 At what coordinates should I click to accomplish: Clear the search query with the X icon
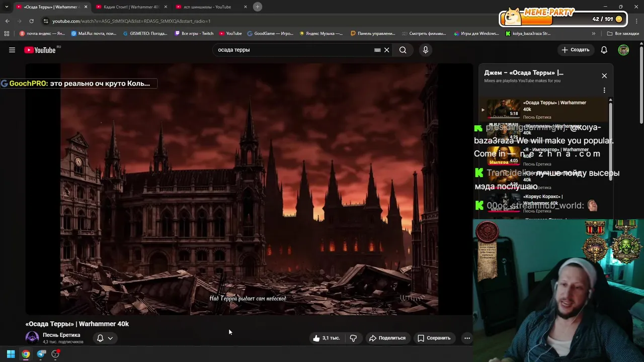[x=387, y=50]
